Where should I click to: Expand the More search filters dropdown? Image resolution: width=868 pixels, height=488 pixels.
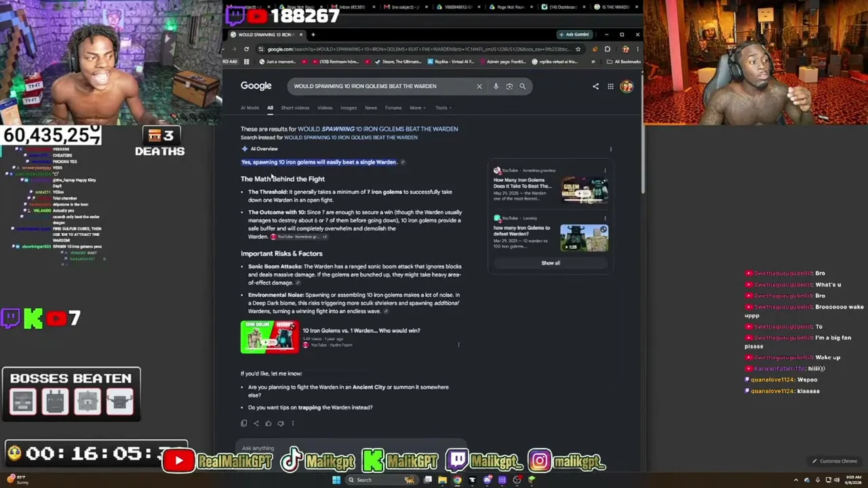418,108
